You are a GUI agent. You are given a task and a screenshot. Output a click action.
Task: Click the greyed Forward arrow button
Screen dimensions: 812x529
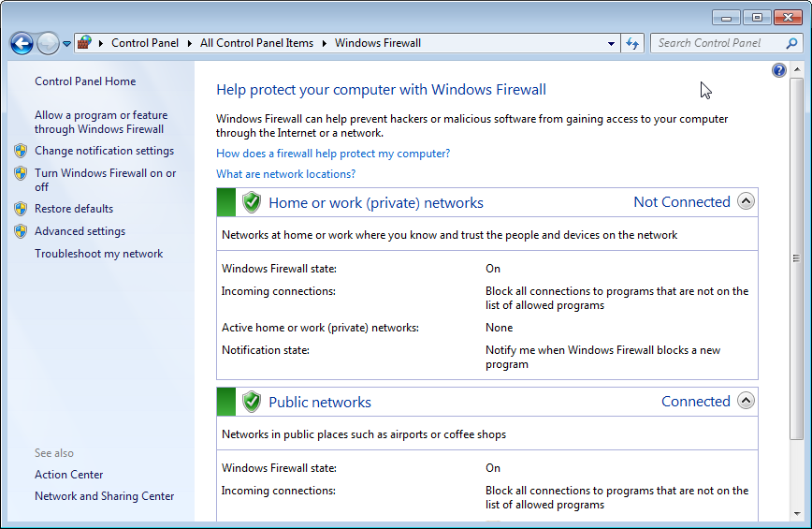[48, 43]
